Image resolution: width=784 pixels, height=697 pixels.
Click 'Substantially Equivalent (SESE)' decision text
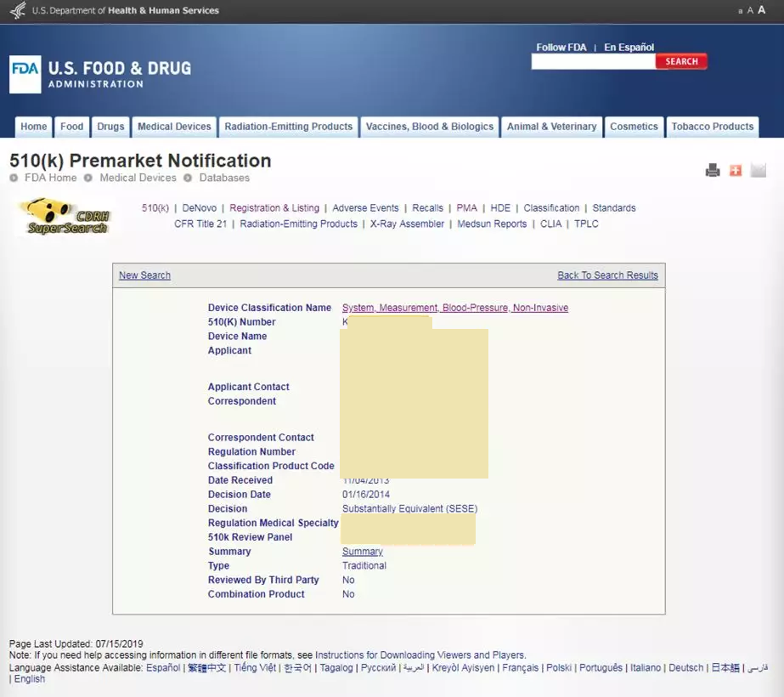[x=409, y=509]
